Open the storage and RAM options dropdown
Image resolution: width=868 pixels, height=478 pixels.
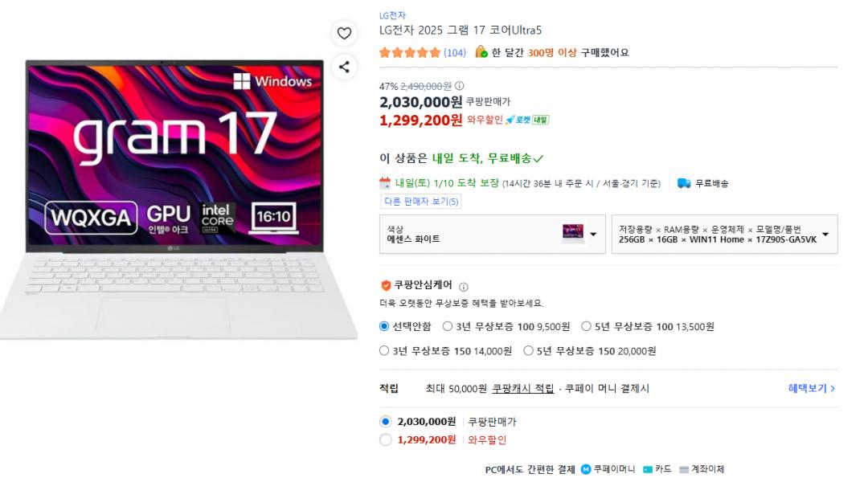coord(724,234)
